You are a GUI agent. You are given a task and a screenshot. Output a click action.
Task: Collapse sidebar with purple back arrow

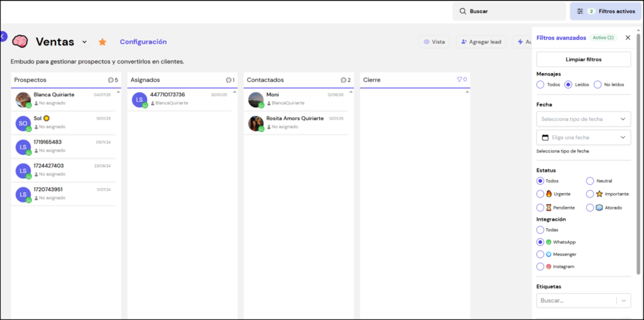[3, 37]
